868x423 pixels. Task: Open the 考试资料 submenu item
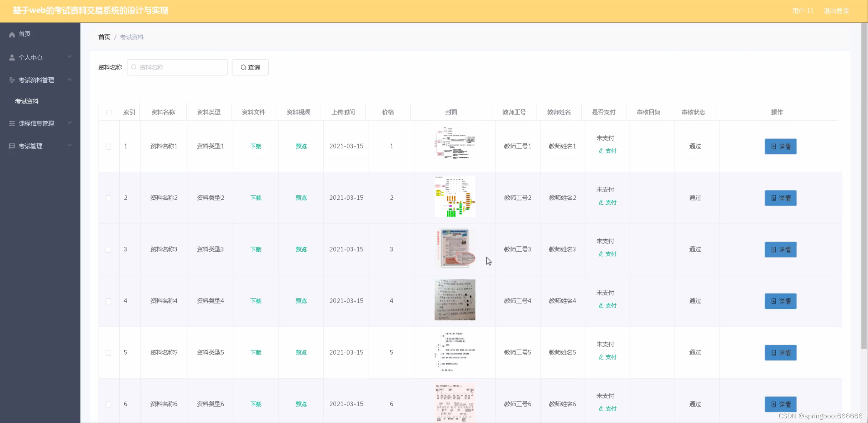27,101
